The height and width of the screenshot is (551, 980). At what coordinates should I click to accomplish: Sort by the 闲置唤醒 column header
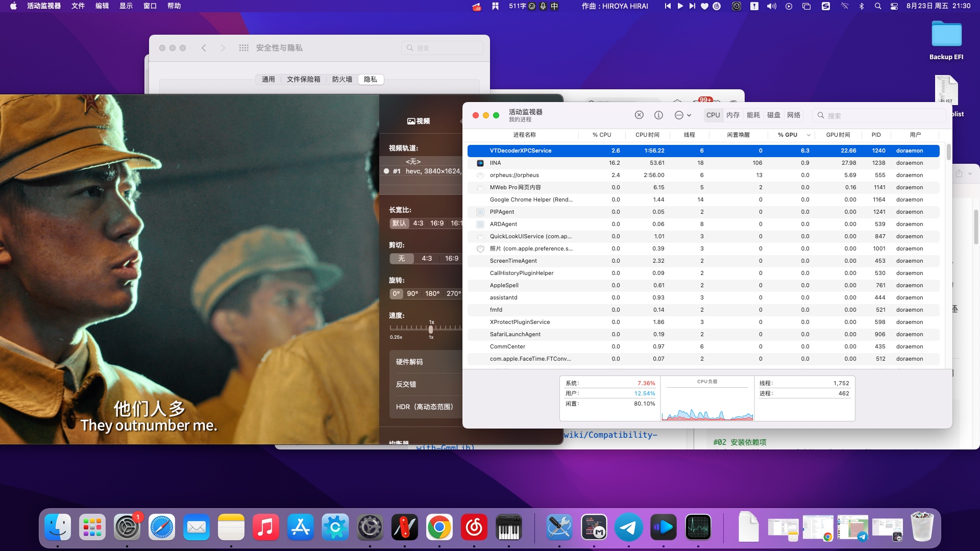pos(738,135)
